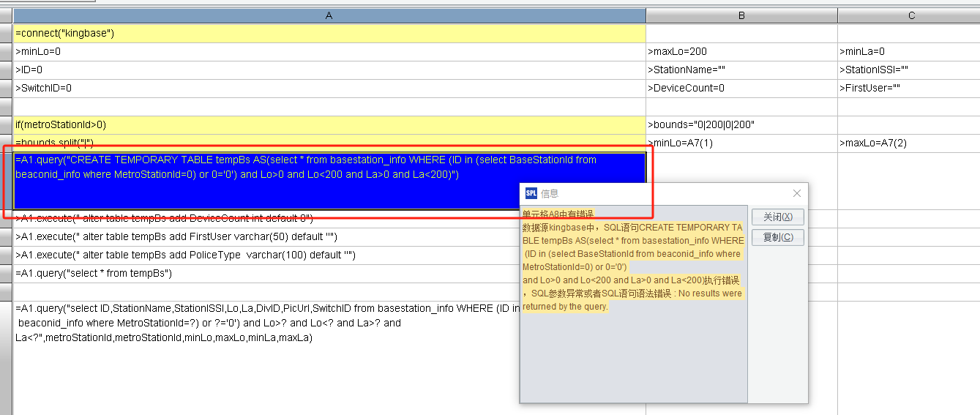Close the 信息 dialog with the X
Screen dimensions: 980x415
click(796, 193)
